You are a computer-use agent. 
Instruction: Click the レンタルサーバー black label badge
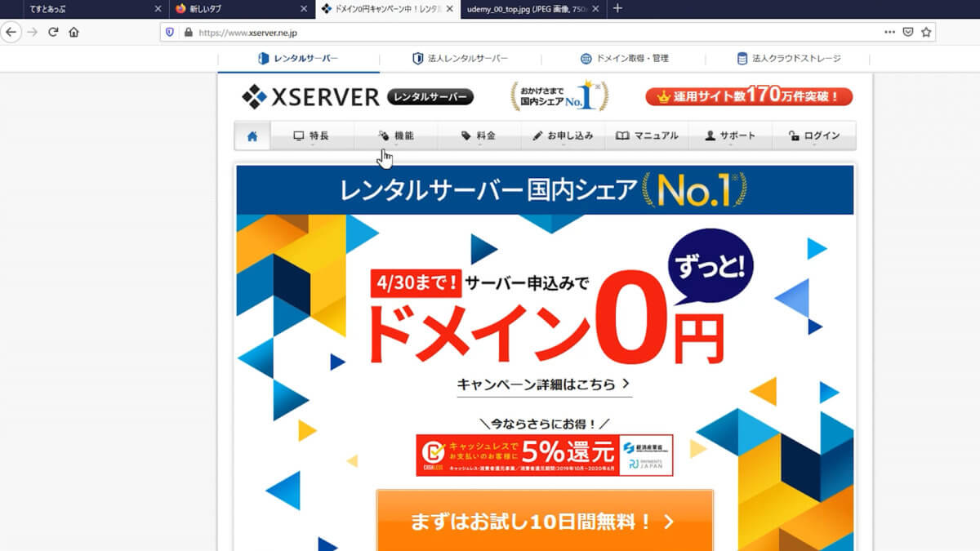pyautogui.click(x=430, y=97)
